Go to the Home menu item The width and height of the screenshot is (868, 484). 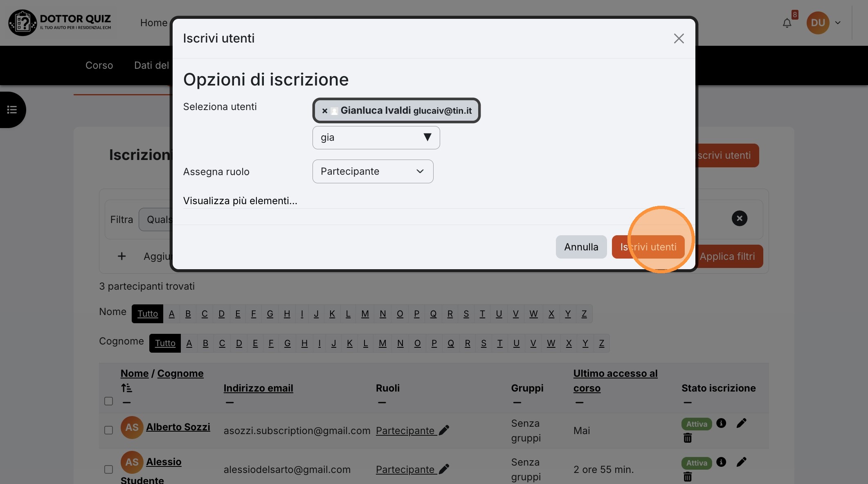[x=154, y=23]
